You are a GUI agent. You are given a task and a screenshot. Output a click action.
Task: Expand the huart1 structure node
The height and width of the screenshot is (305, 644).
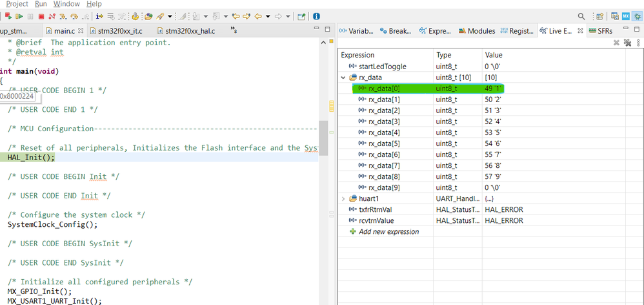pyautogui.click(x=343, y=198)
